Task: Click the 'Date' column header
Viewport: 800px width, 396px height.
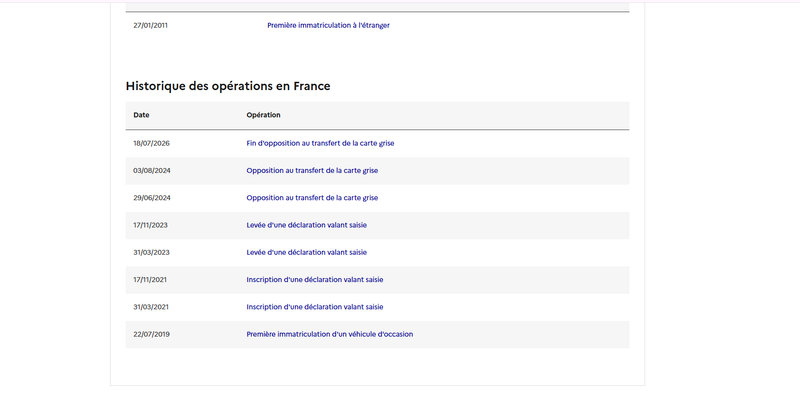Action: tap(141, 115)
